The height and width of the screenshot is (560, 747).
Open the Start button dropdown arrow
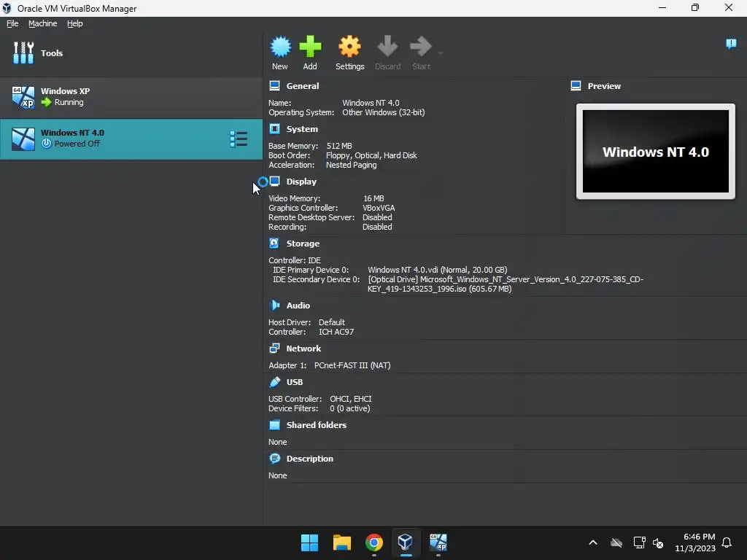pos(440,52)
